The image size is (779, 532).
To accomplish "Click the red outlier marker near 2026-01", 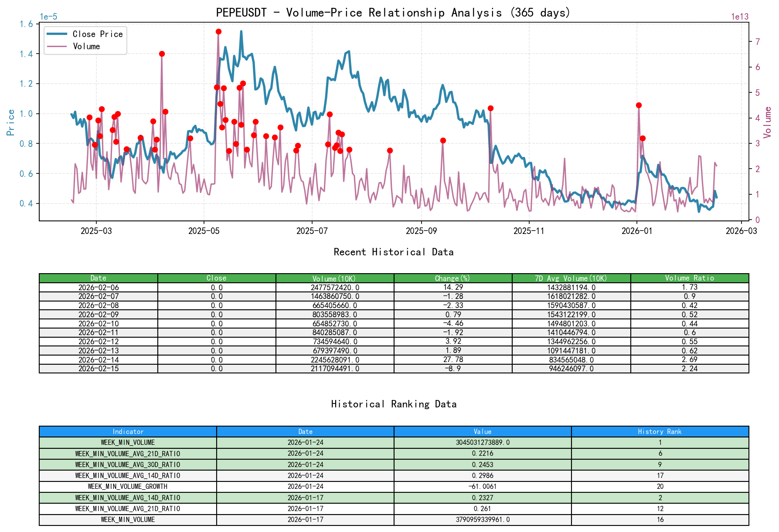I will (638, 105).
